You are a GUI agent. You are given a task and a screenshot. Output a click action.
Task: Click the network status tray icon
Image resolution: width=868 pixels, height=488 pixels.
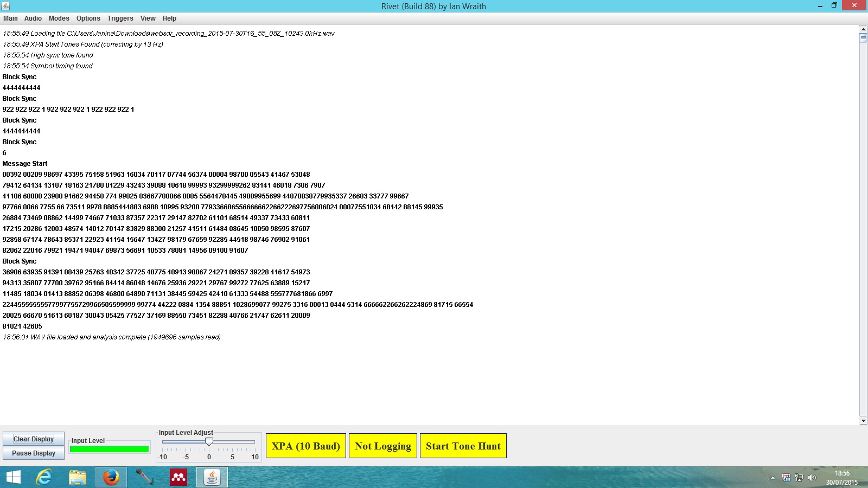coord(799,478)
